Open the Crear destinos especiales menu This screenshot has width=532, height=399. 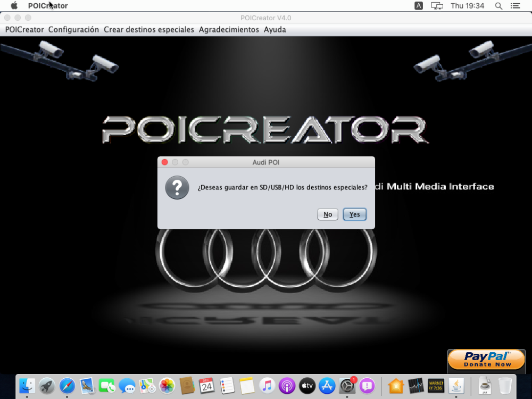coord(149,29)
